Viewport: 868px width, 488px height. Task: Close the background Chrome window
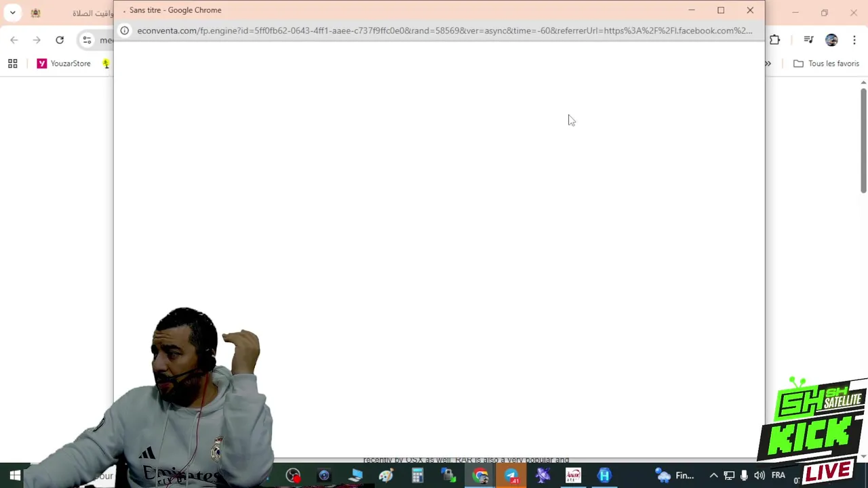click(x=853, y=12)
